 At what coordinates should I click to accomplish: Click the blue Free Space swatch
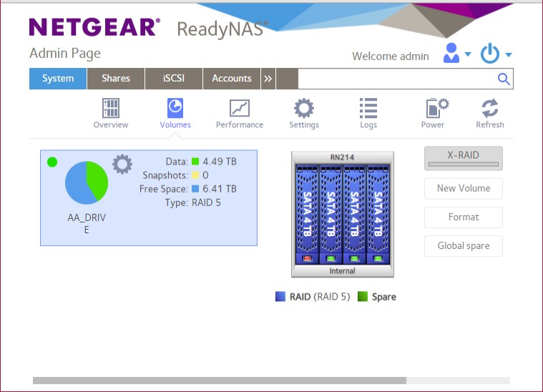[195, 189]
